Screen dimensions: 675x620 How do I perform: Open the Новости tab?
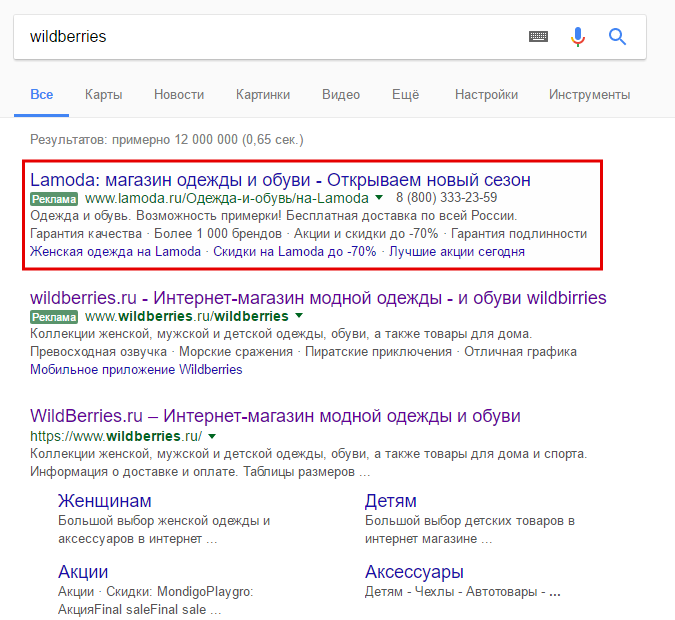(179, 95)
